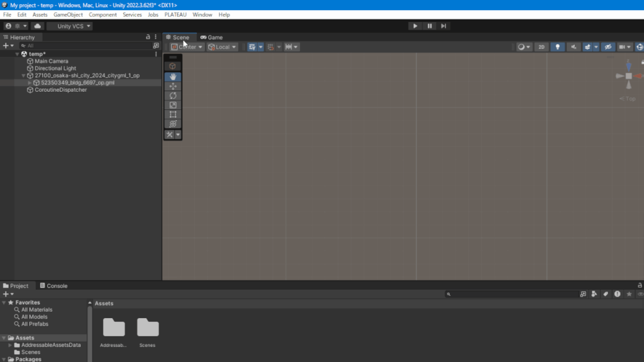Switch to the Console tab
The height and width of the screenshot is (362, 644).
[x=53, y=286]
